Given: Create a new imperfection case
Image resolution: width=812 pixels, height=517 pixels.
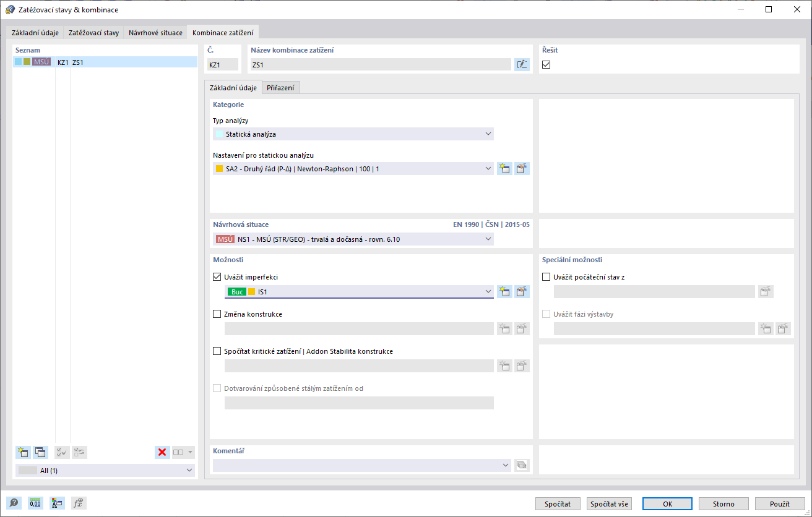Looking at the screenshot, I should (504, 292).
